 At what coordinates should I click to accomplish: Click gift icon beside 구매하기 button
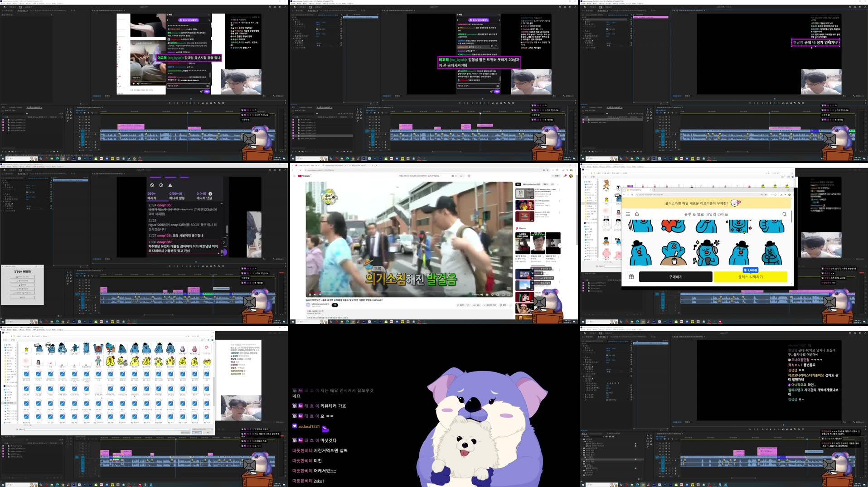[x=631, y=277]
